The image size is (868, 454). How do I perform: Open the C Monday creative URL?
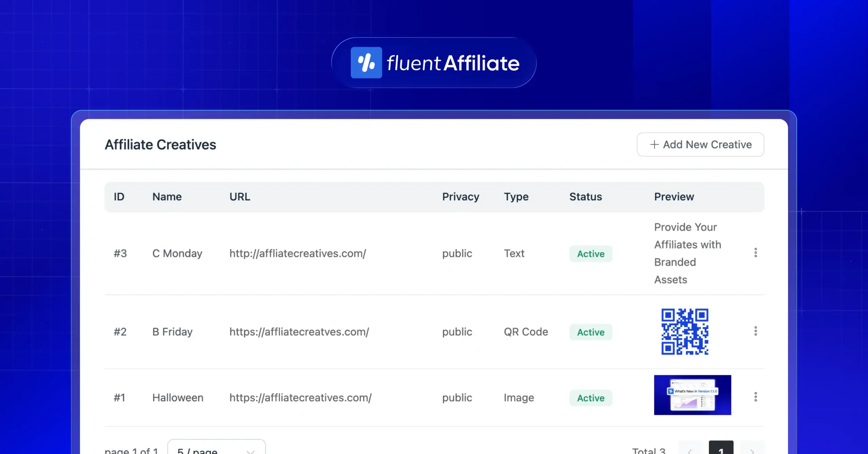[297, 253]
